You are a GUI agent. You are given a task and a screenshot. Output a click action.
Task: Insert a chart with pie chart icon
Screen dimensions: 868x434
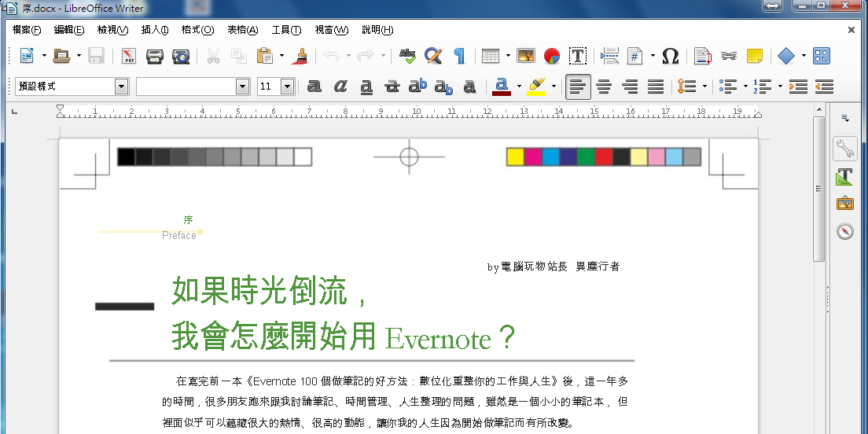point(552,56)
